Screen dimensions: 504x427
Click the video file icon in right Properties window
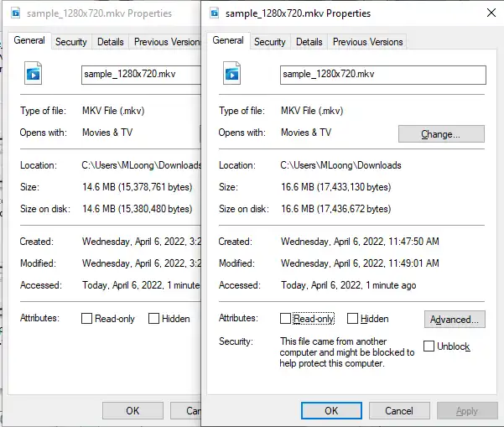[x=231, y=73]
